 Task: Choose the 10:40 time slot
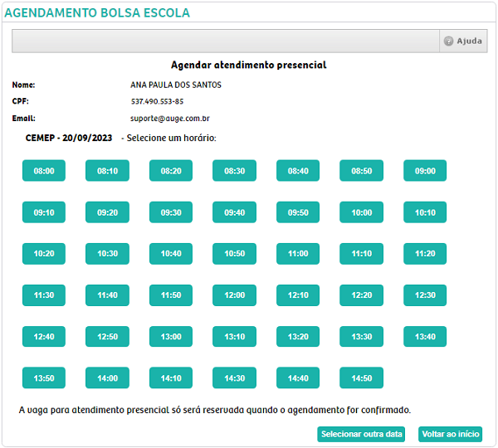click(x=171, y=254)
